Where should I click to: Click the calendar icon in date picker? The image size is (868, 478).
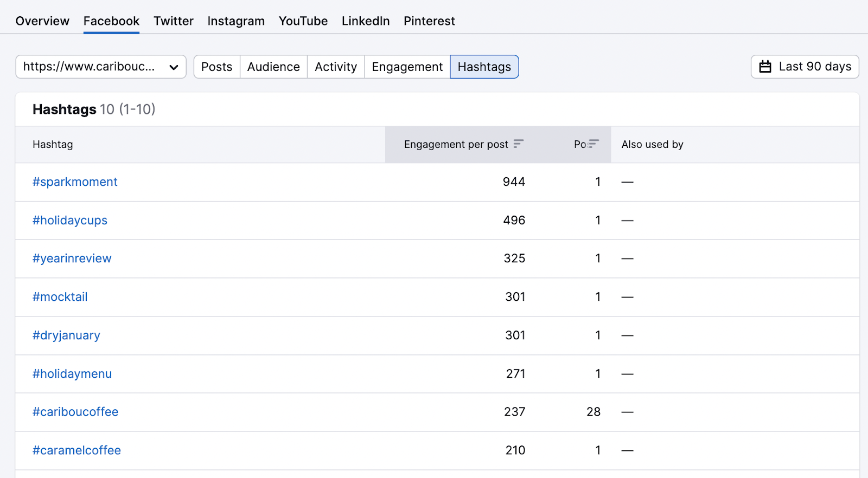pos(765,67)
